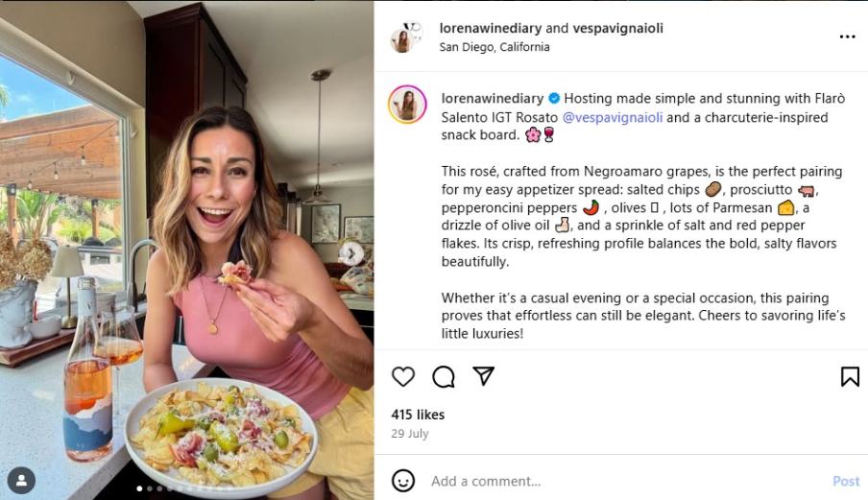Like the post with the heart icon
Image resolution: width=868 pixels, height=500 pixels.
click(403, 376)
